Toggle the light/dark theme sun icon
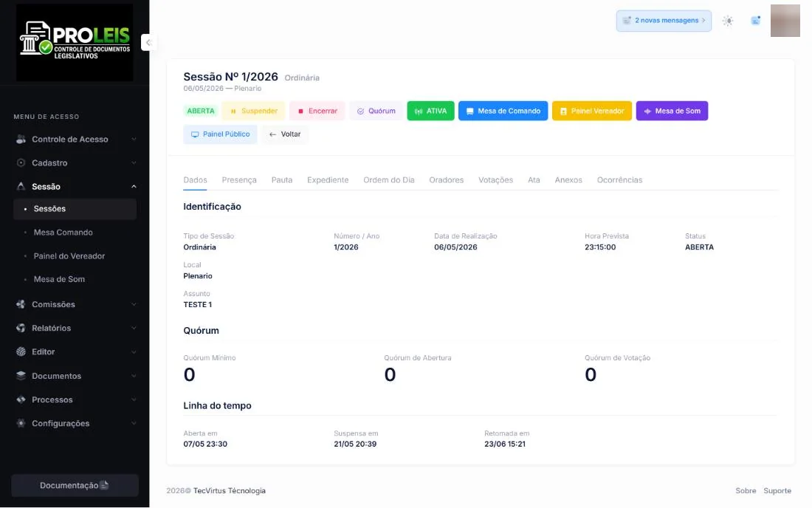The width and height of the screenshot is (812, 508). pos(728,21)
